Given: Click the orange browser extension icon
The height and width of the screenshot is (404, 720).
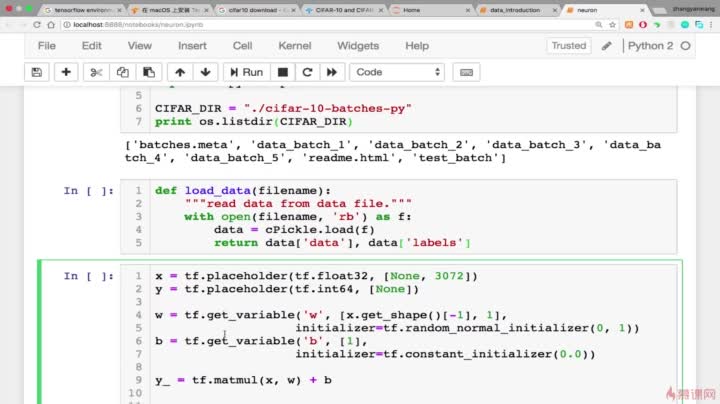Looking at the screenshot, I should tap(629, 25).
